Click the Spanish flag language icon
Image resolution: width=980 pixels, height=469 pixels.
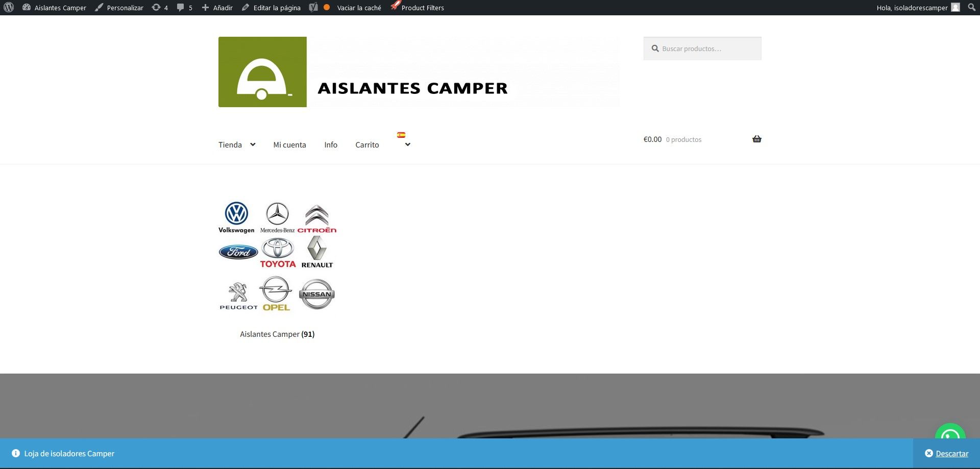(401, 135)
